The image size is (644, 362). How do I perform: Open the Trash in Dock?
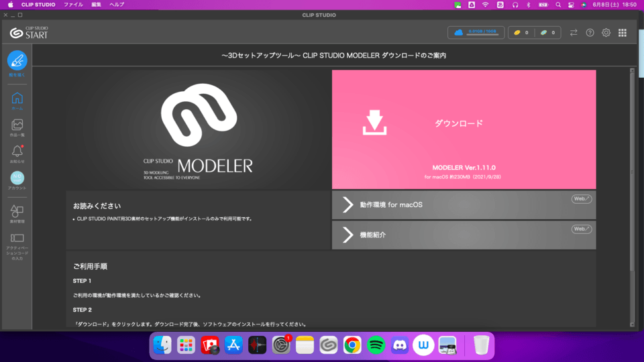click(481, 345)
